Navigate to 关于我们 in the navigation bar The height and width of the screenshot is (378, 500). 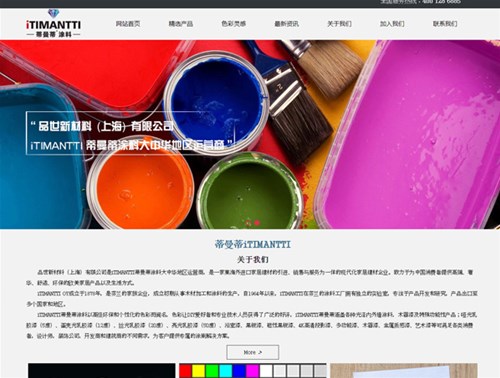tap(339, 24)
